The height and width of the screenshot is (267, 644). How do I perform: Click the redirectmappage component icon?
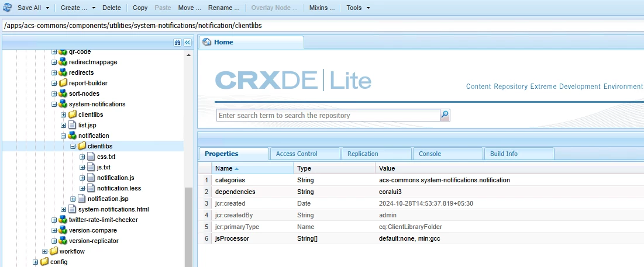tap(63, 63)
